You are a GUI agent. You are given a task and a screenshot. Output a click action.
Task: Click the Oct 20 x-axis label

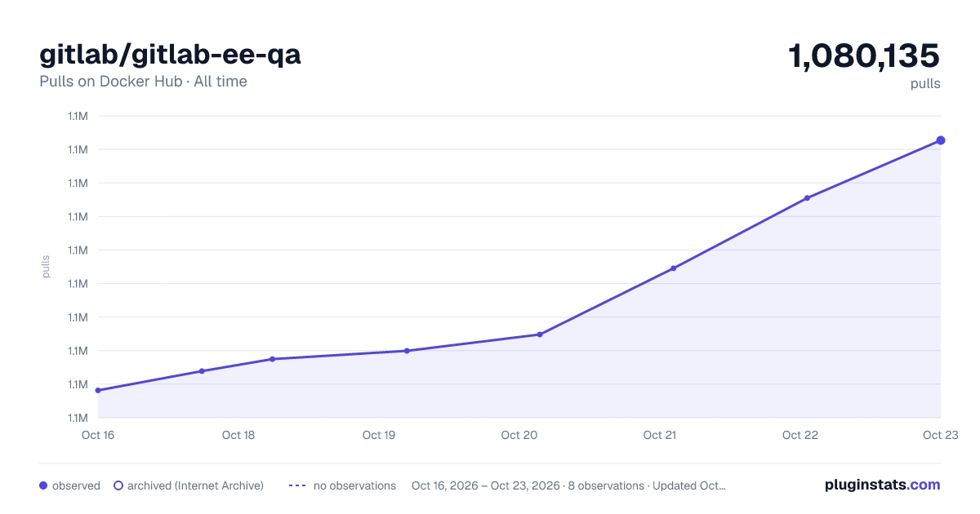tap(519, 435)
